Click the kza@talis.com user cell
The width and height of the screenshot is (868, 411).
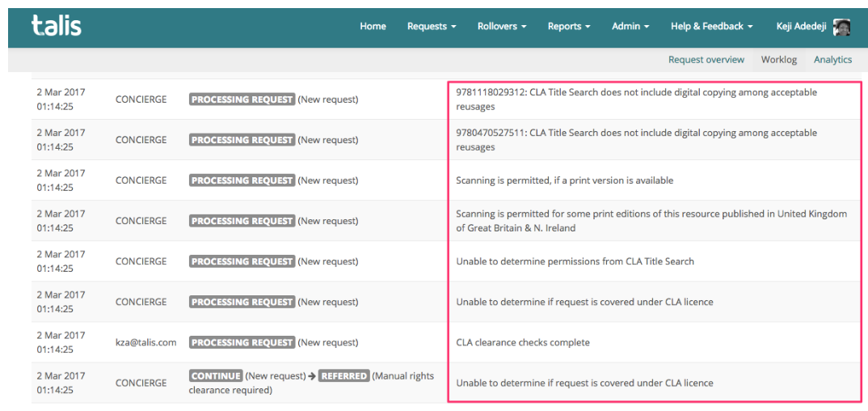click(145, 342)
